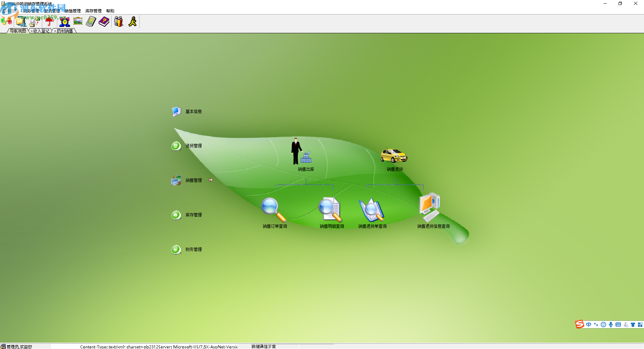Click the framed picture toolbar icon

78,21
